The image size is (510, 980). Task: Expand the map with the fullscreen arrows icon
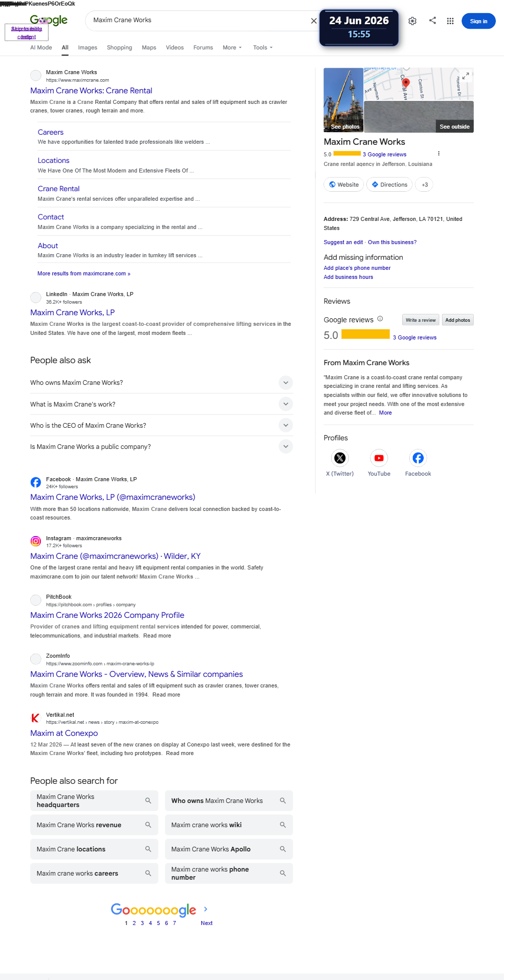click(466, 75)
